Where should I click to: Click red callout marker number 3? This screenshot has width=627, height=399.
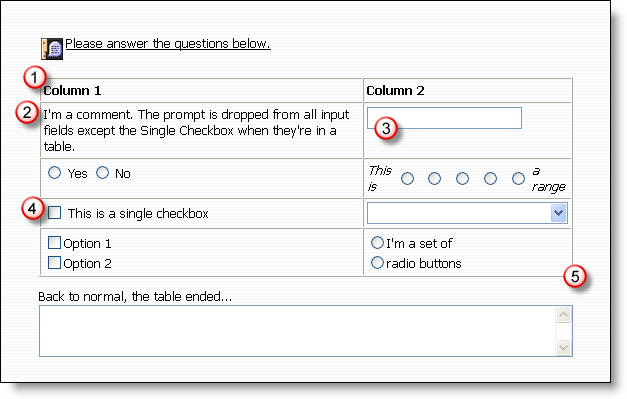(x=386, y=128)
